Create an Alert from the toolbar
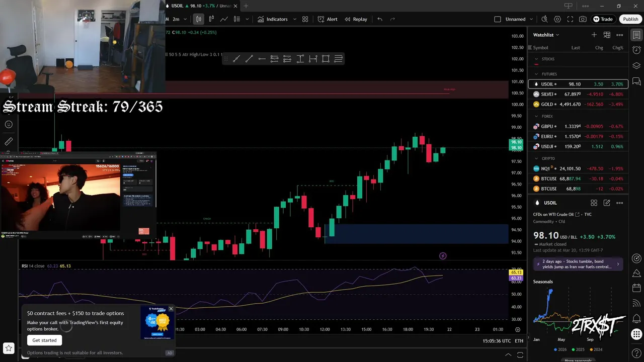This screenshot has height=362, width=644. click(x=328, y=19)
